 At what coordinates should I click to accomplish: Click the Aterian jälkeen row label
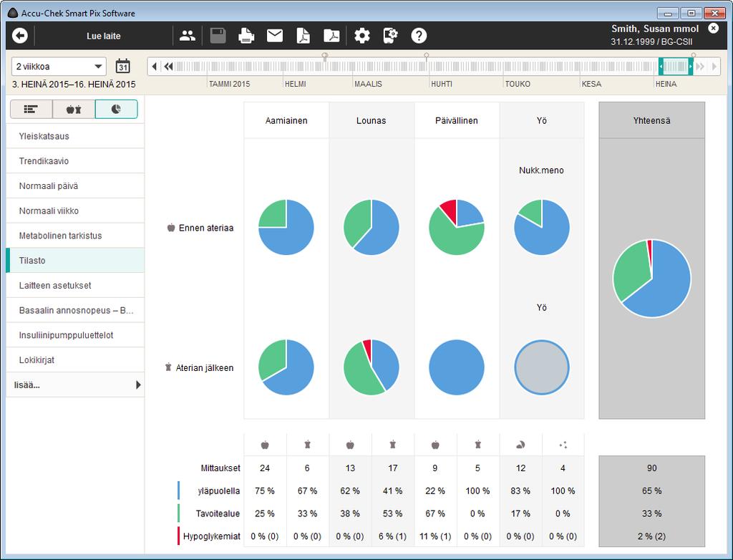point(204,367)
